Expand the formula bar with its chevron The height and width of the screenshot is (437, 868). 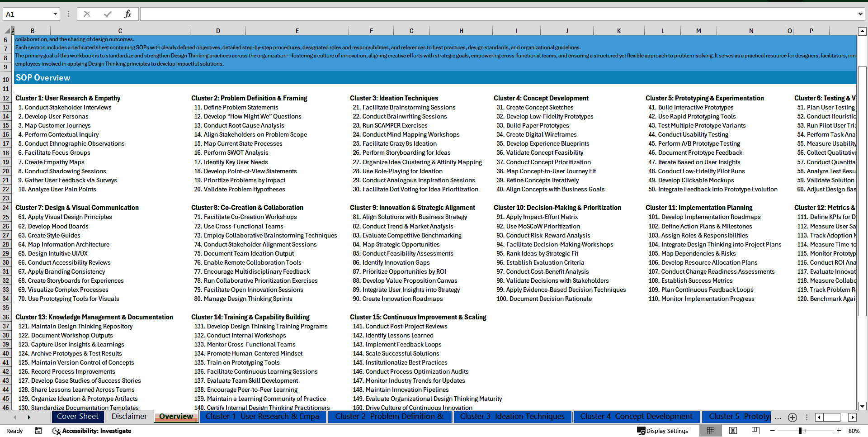pyautogui.click(x=860, y=14)
